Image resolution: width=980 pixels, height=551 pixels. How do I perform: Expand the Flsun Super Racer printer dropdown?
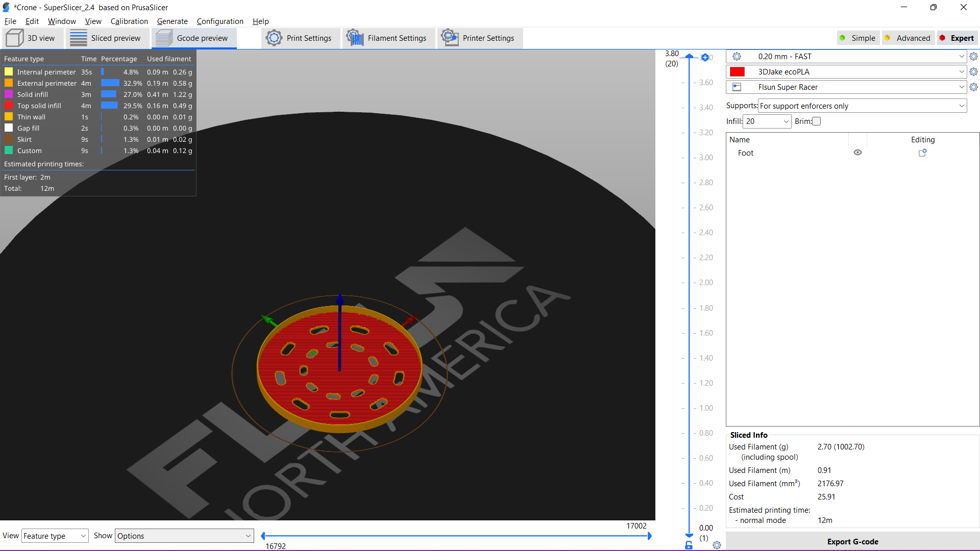(961, 87)
